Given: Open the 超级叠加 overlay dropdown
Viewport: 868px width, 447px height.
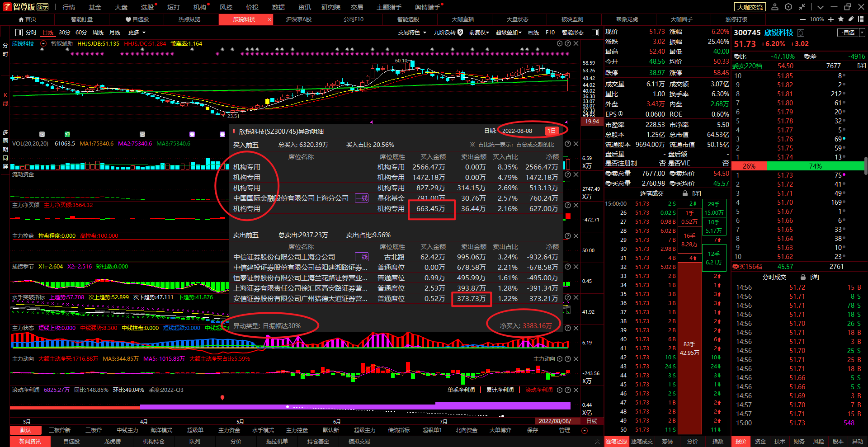Looking at the screenshot, I should coord(509,33).
